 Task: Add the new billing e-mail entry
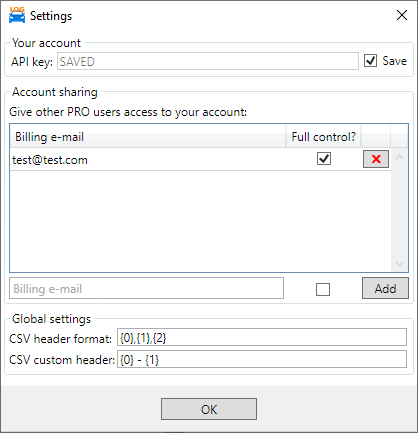point(385,288)
